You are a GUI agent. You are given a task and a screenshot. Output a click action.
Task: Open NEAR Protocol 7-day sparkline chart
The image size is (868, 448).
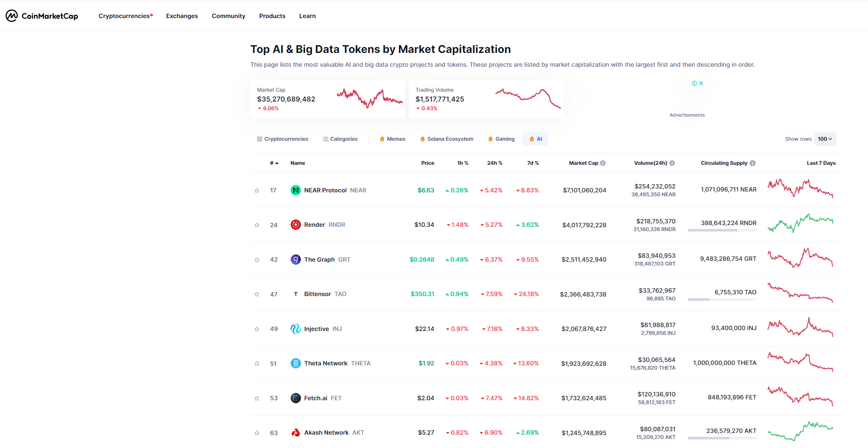[800, 188]
